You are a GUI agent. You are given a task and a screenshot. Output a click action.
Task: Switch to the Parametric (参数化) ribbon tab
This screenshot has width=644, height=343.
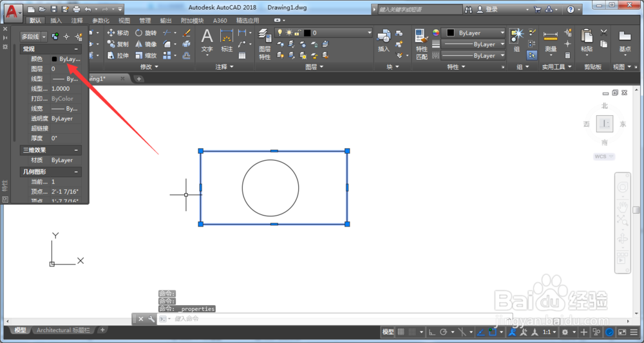[100, 21]
